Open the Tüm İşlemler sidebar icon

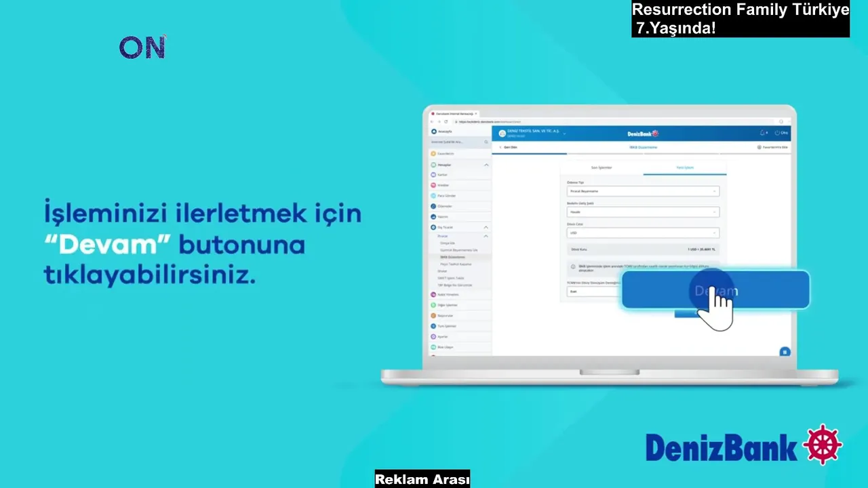click(x=433, y=326)
